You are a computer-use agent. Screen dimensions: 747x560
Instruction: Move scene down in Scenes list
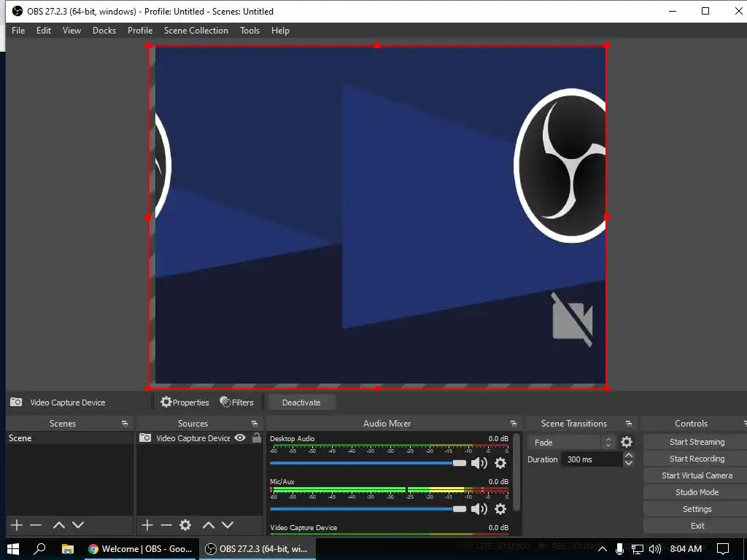(x=78, y=525)
